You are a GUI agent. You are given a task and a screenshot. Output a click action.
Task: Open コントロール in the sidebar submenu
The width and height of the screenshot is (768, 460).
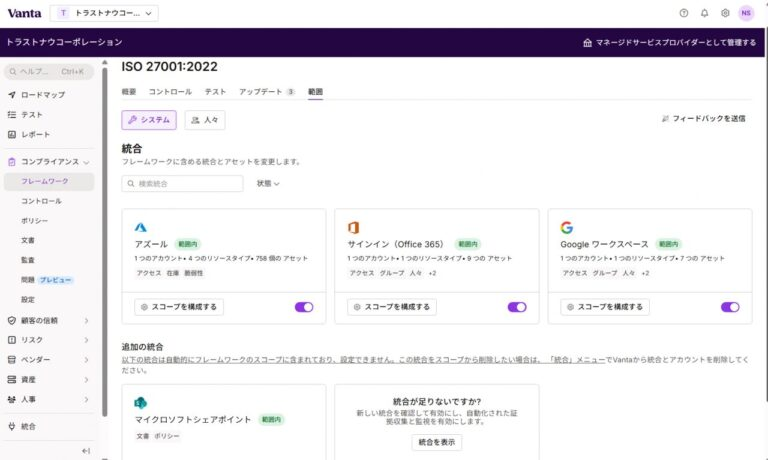pyautogui.click(x=41, y=201)
